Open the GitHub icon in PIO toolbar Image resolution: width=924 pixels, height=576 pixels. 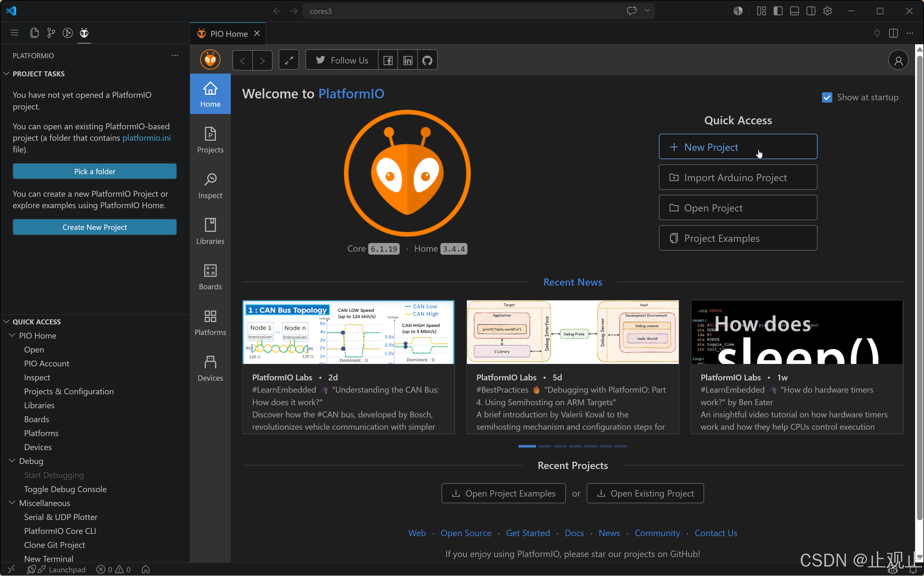tap(427, 60)
